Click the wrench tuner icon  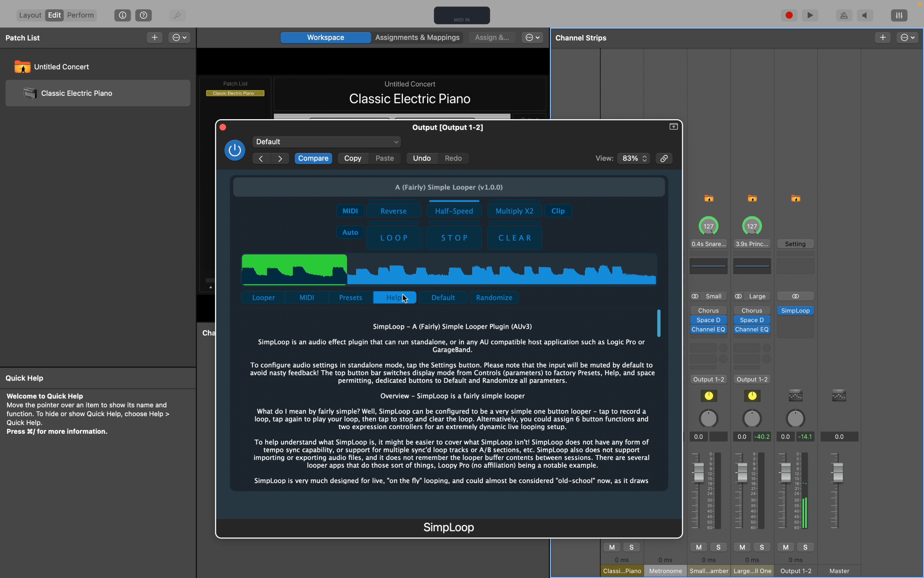tap(177, 15)
